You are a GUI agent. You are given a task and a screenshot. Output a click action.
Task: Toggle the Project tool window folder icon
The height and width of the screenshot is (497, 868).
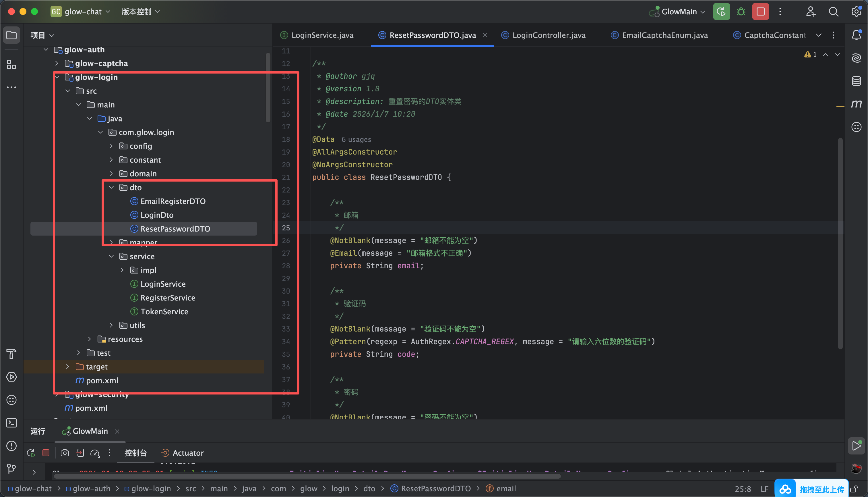click(x=11, y=35)
